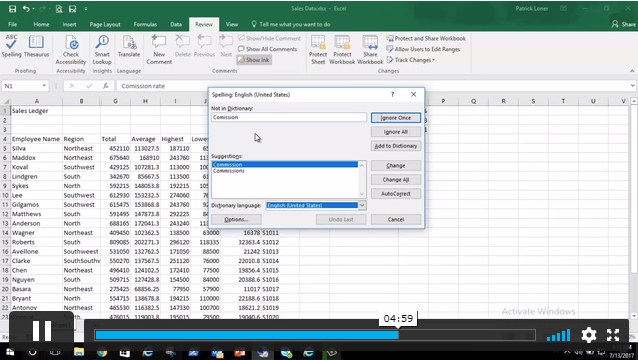Open Spelling dialog help question mark
This screenshot has width=638, height=360.
[x=392, y=94]
